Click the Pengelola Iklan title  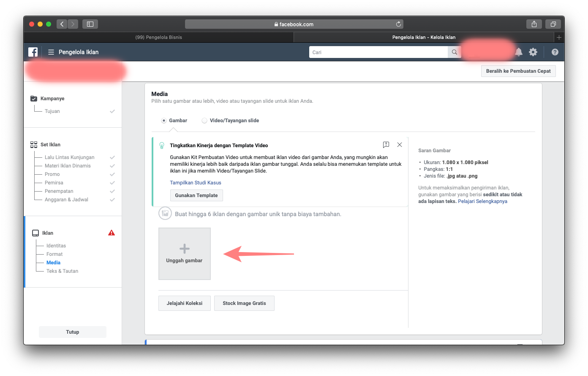pyautogui.click(x=79, y=52)
